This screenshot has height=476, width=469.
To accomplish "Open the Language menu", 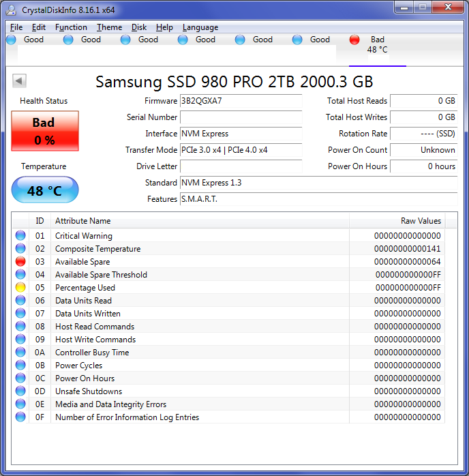I will coord(200,27).
